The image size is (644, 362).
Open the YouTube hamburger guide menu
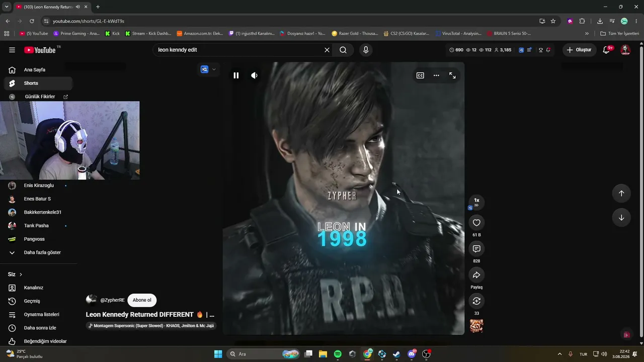point(12,50)
